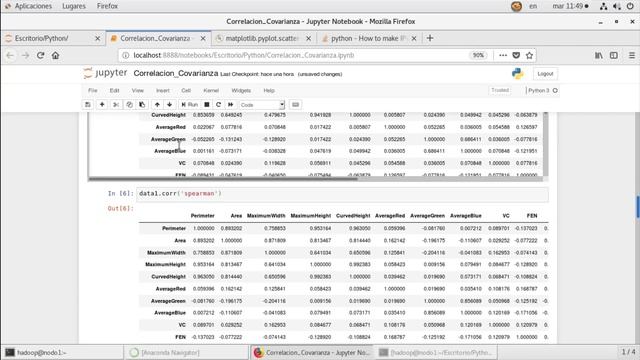Open the Firefox hamburger menu
This screenshot has height=360, width=640.
(631, 56)
